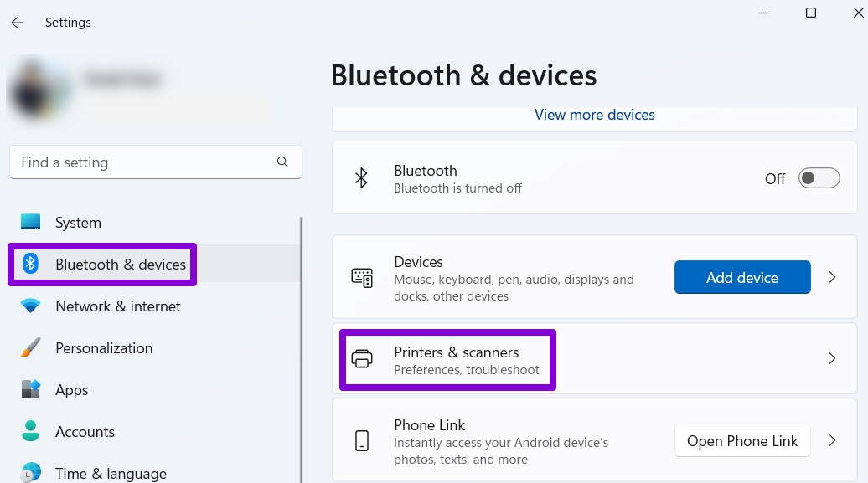Expand the Phone Link row chevron
The height and width of the screenshot is (483, 868).
point(832,441)
